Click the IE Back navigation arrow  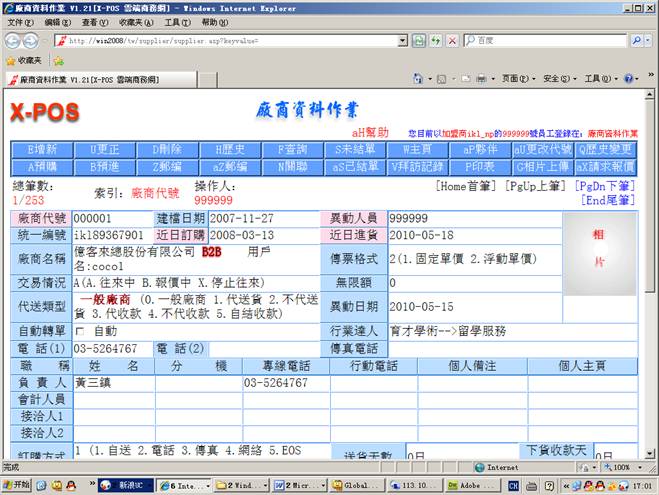coord(14,41)
